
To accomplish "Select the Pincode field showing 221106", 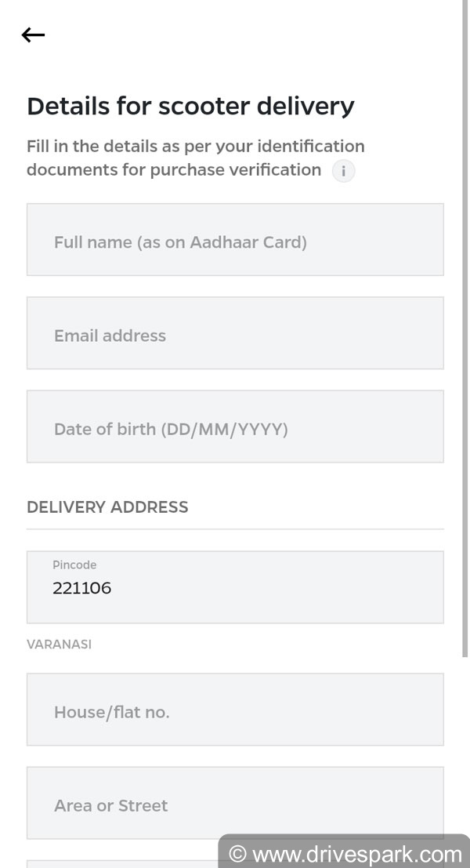I will tap(235, 587).
